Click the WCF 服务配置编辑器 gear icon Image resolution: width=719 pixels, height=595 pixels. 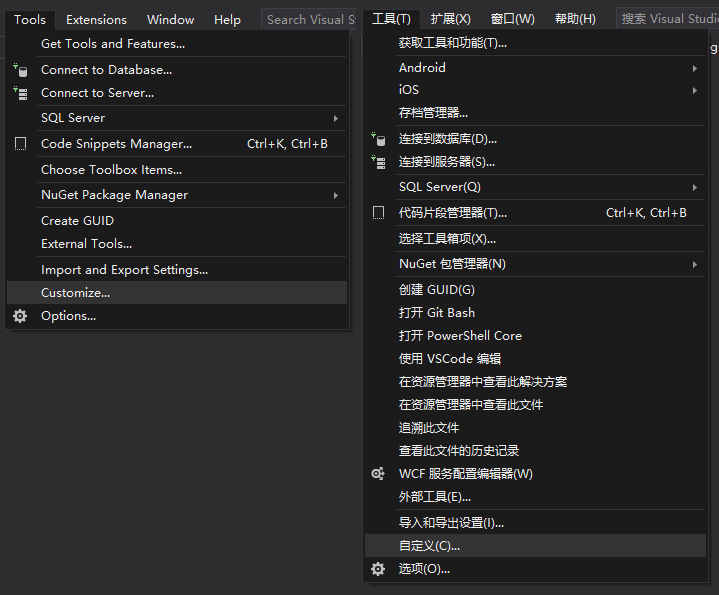tap(378, 474)
